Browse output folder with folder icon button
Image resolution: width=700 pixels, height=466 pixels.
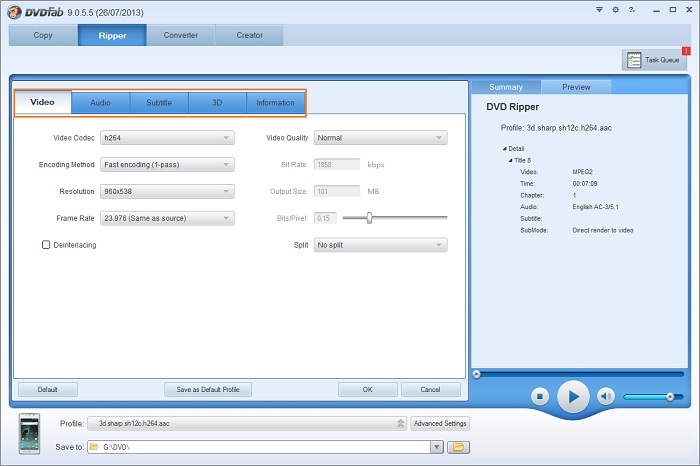pyautogui.click(x=458, y=447)
